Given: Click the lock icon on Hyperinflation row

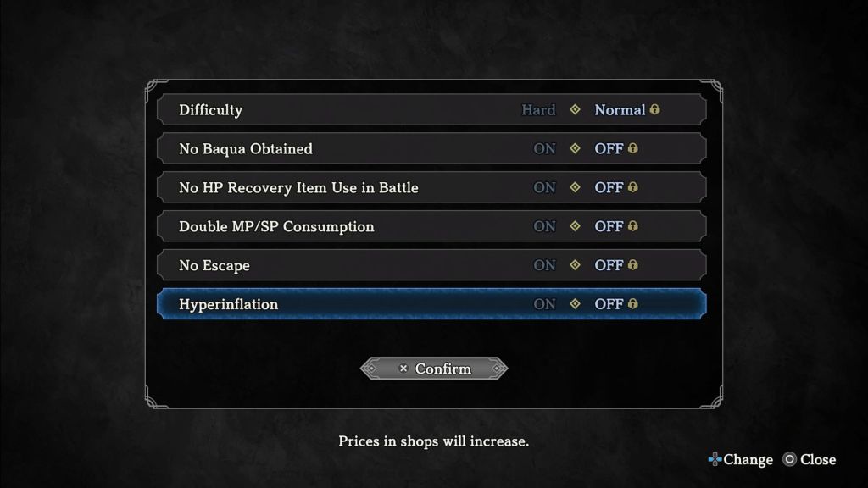Looking at the screenshot, I should coord(632,304).
